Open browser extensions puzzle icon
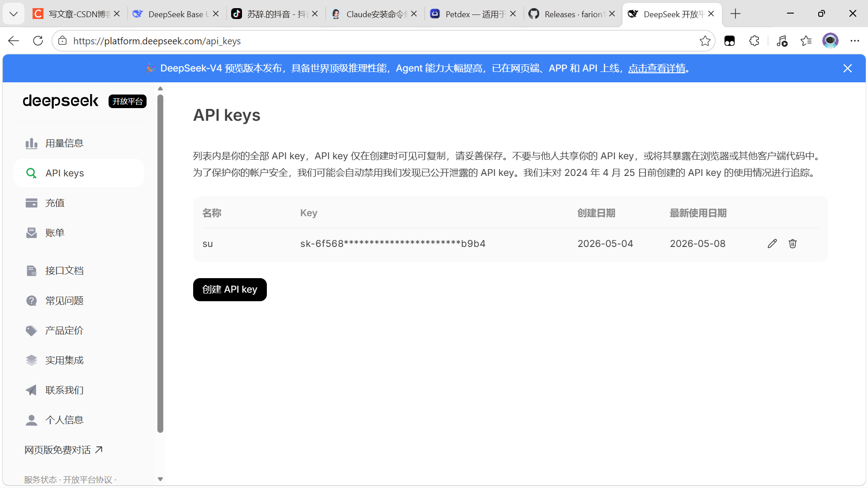Image resolution: width=868 pixels, height=488 pixels. pyautogui.click(x=754, y=41)
